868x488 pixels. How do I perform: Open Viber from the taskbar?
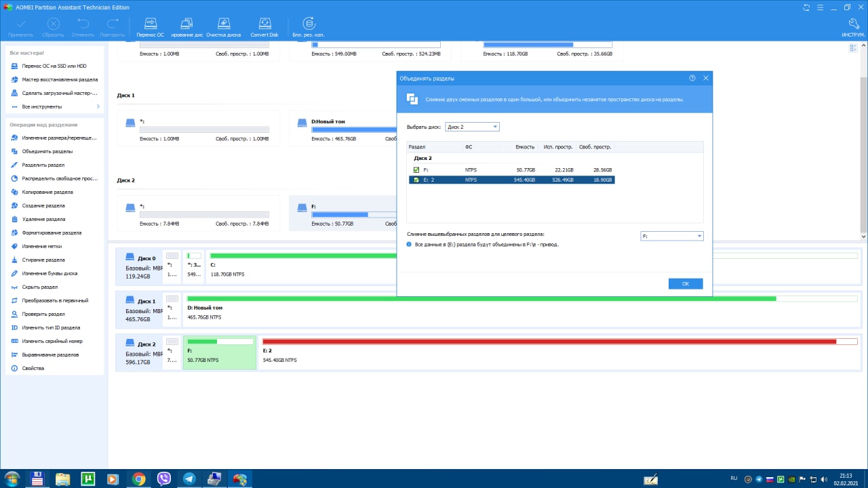(x=164, y=479)
